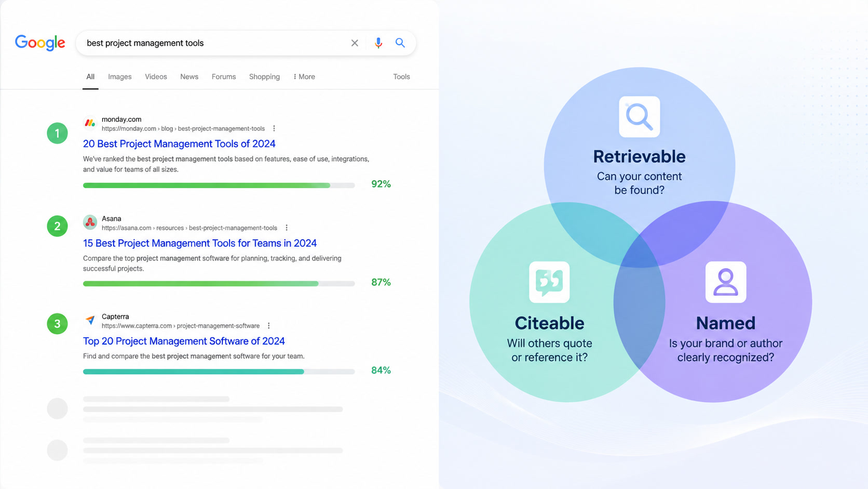Click the 87% score label
Viewport: 868px width, 489px height.
pos(381,282)
